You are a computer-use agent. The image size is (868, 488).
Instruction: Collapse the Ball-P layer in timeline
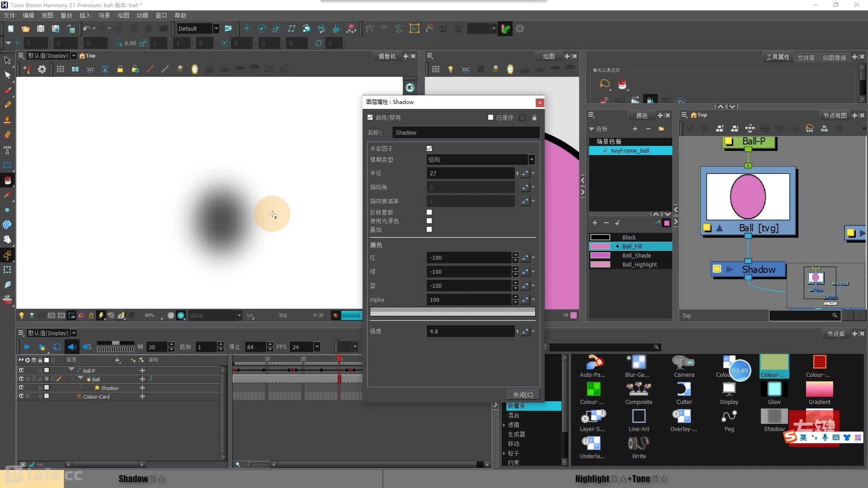point(71,370)
